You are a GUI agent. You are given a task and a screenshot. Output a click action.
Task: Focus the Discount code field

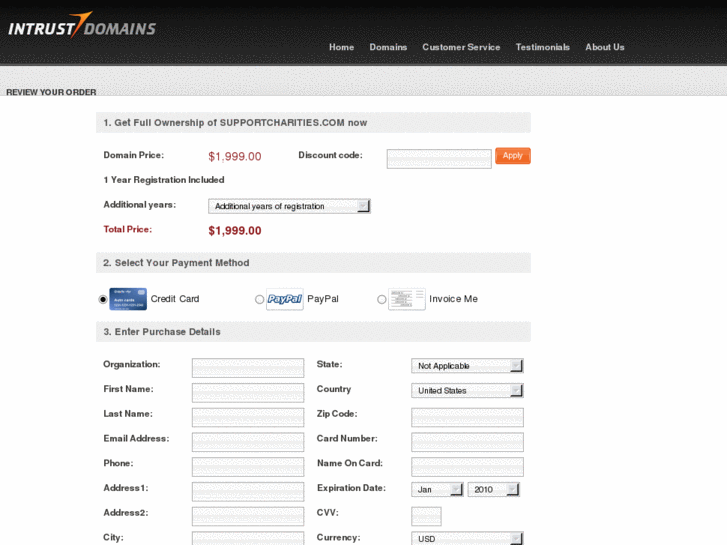(439, 159)
